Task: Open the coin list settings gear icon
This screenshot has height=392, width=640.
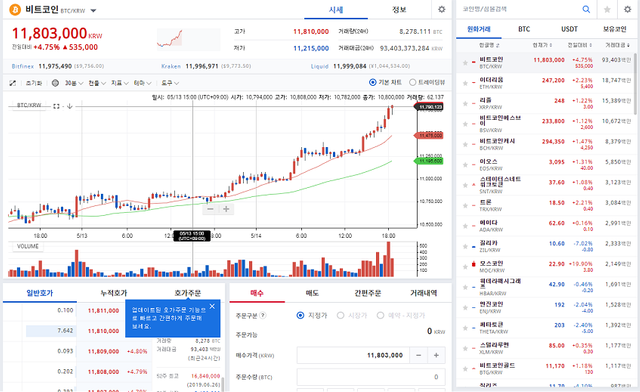Action: click(x=627, y=9)
